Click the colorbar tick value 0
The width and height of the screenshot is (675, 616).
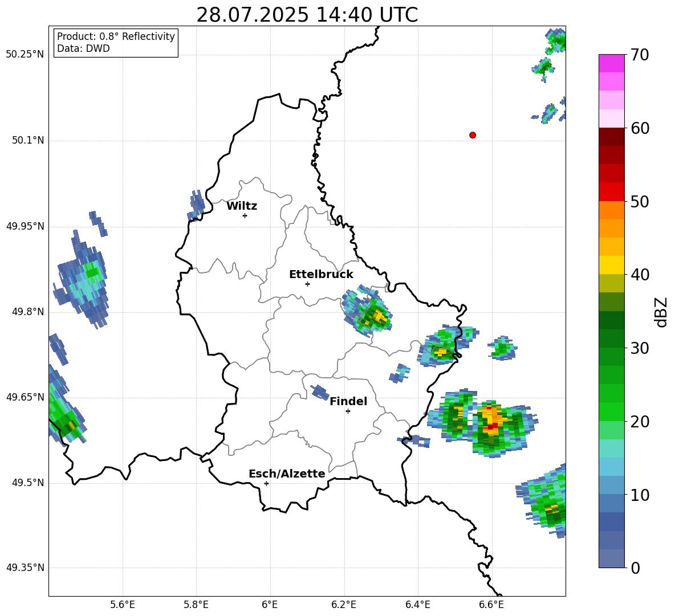[x=635, y=568]
